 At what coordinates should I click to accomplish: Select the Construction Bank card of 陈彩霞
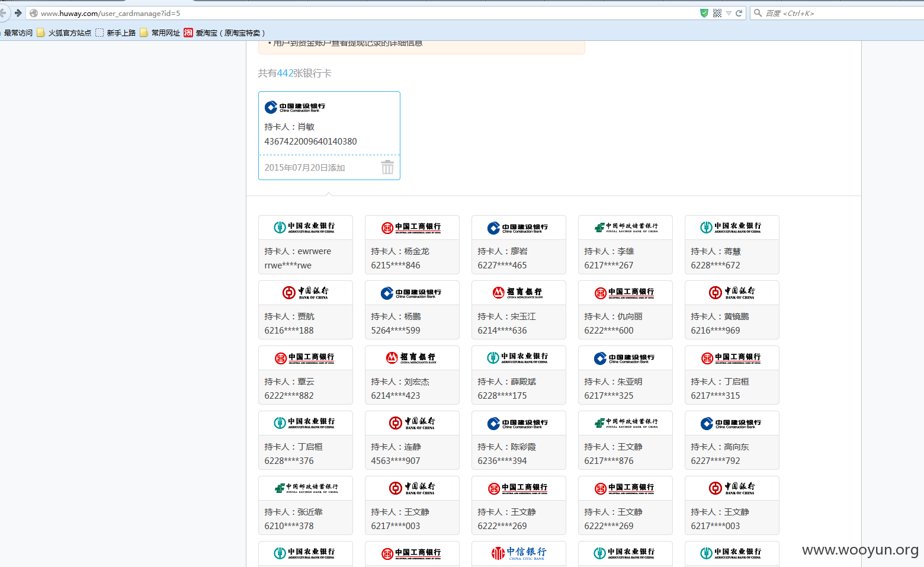[519, 440]
